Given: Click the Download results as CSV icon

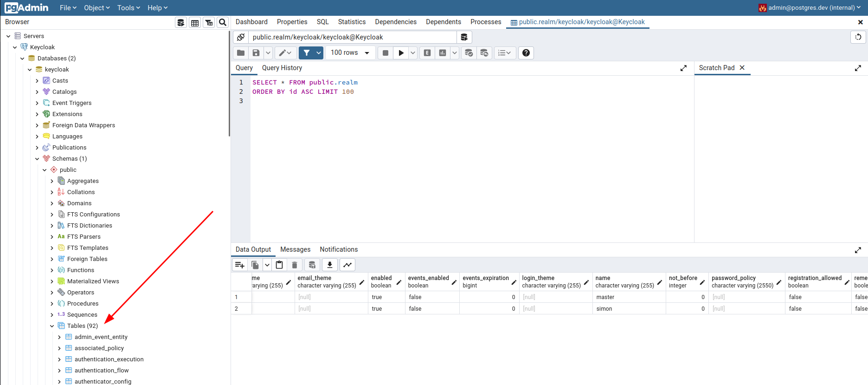Looking at the screenshot, I should [330, 265].
